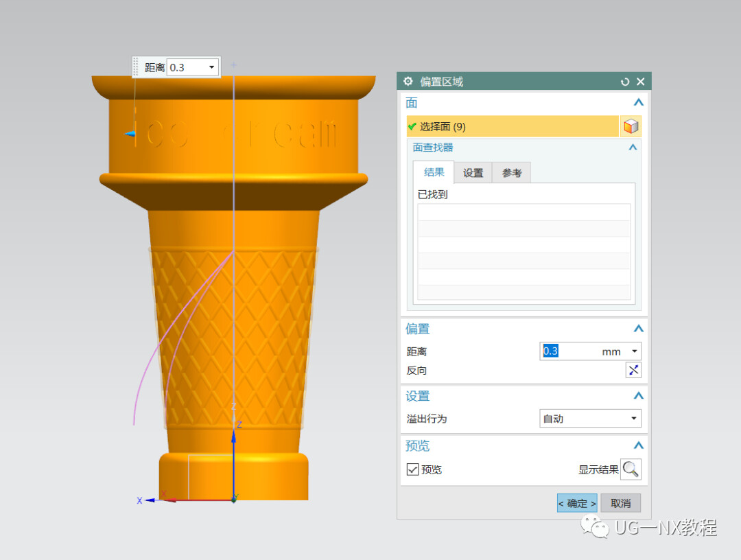Click the gear icon in dialog title
This screenshot has width=741, height=560.
pos(408,81)
